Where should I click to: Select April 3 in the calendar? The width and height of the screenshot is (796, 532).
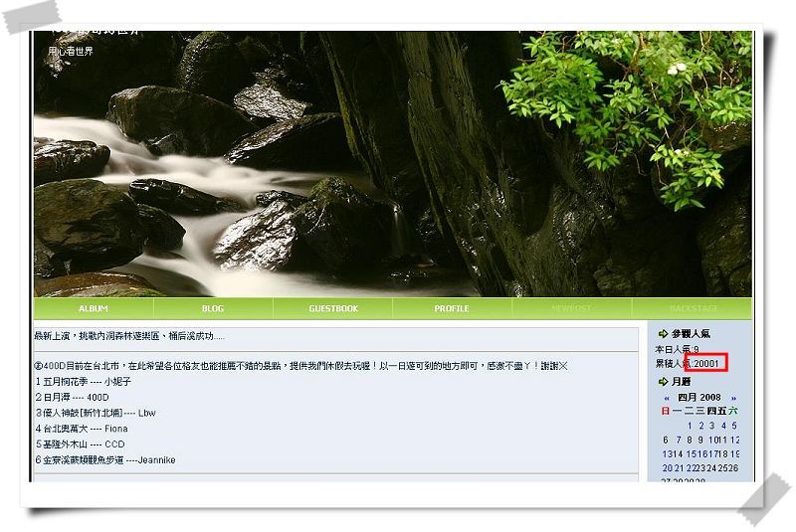tap(711, 426)
